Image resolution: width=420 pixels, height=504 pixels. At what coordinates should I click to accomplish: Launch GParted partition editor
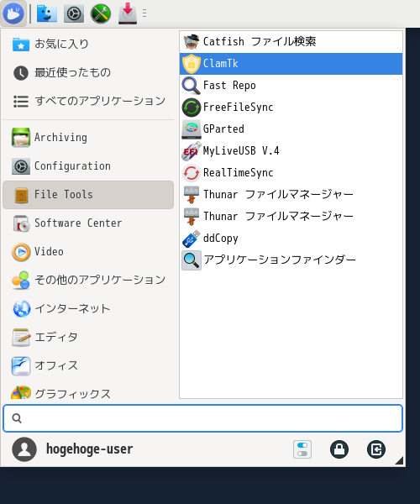tap(291, 129)
